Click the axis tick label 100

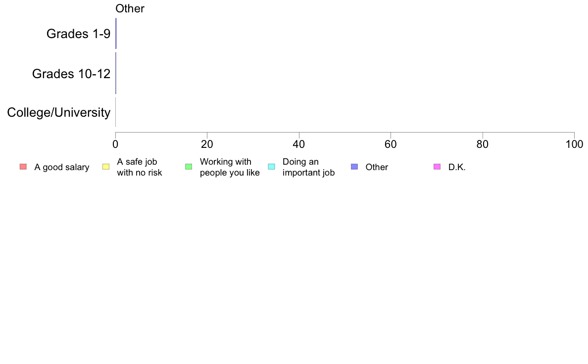(574, 144)
